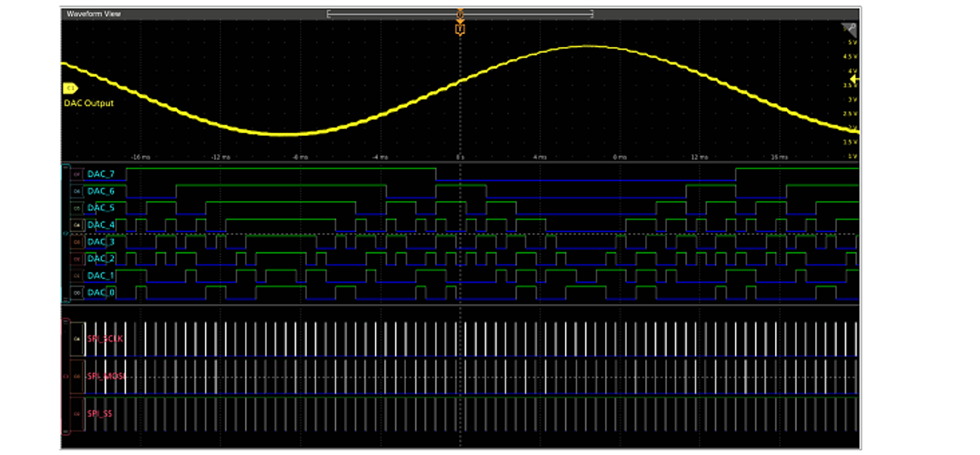Select the DAC_0 signal label

pyautogui.click(x=101, y=292)
